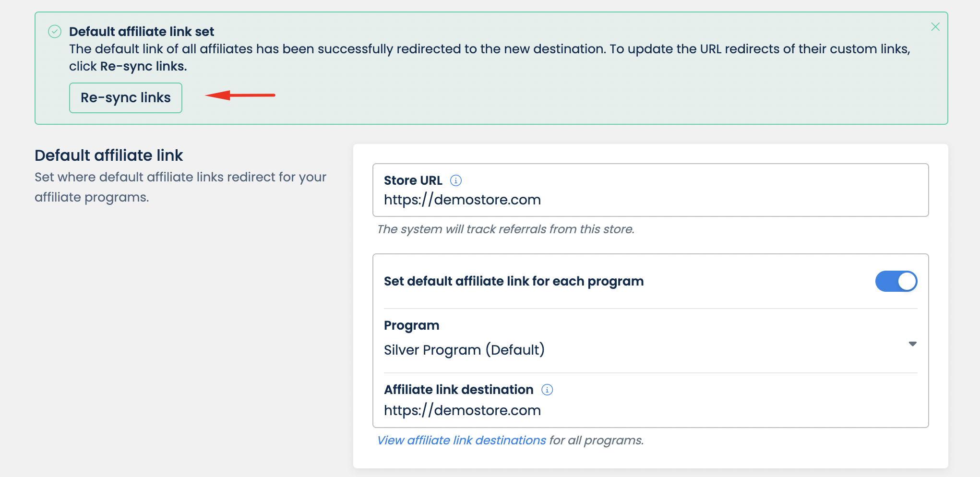This screenshot has width=980, height=477.
Task: Disable the default affiliate link per-program toggle
Action: [x=896, y=281]
